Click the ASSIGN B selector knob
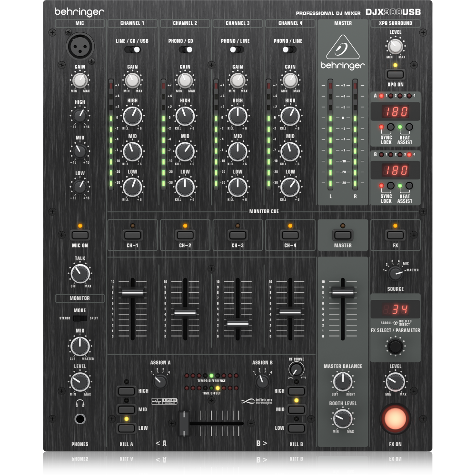This screenshot has height=476, width=476. click(x=262, y=381)
